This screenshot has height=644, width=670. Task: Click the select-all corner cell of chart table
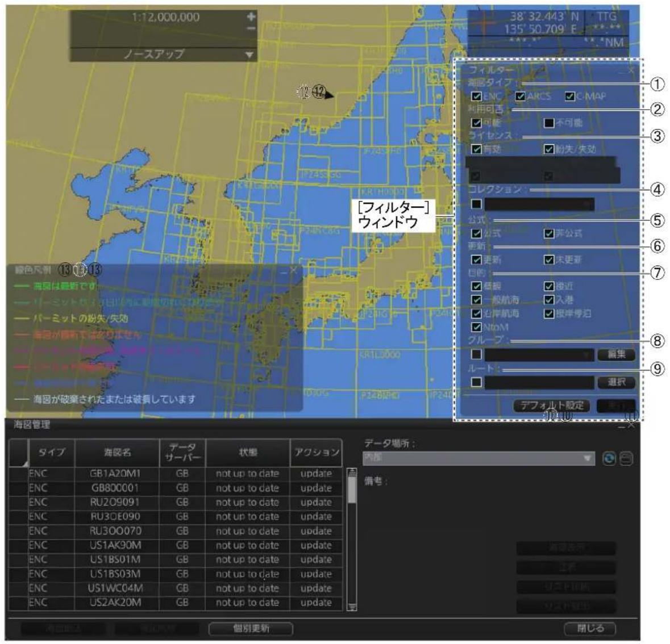tap(19, 453)
